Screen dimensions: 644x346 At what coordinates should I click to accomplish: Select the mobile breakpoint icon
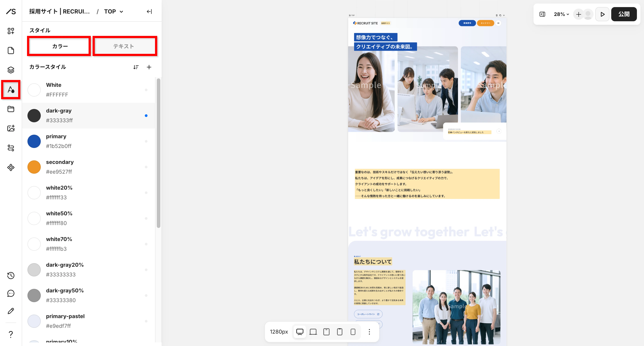click(353, 332)
